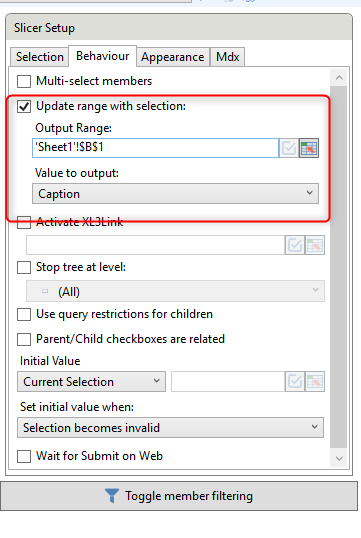361x538 pixels.
Task: Click the 'Initial Value' label
Action: (50, 361)
